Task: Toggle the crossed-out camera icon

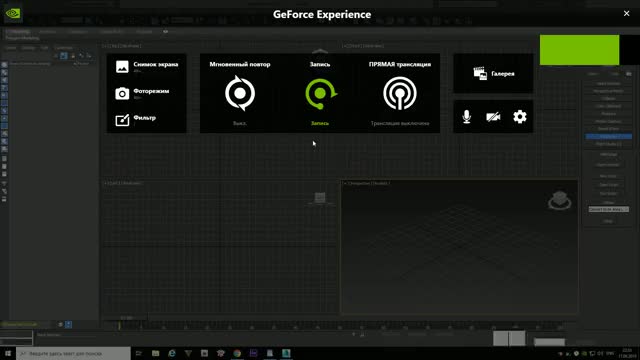Action: [x=493, y=117]
